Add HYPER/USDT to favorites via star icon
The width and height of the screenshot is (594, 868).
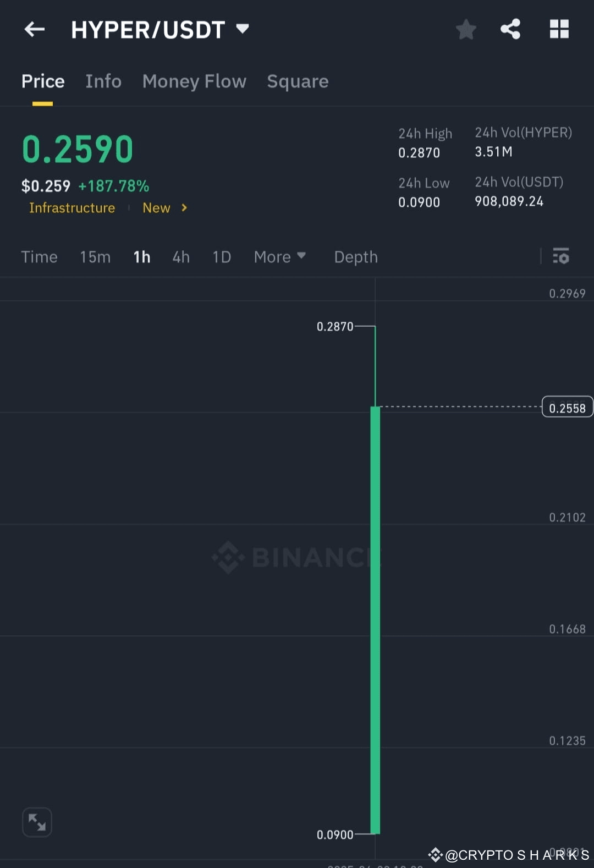[x=466, y=29]
